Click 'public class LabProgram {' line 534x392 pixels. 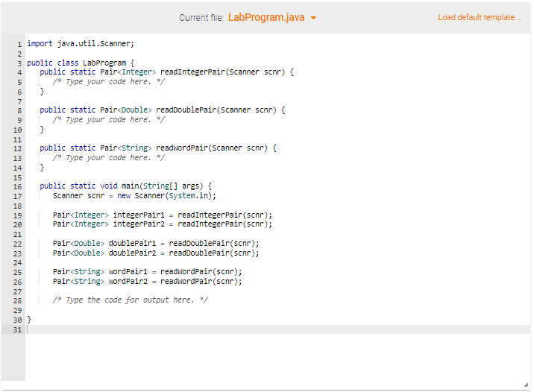(81, 63)
